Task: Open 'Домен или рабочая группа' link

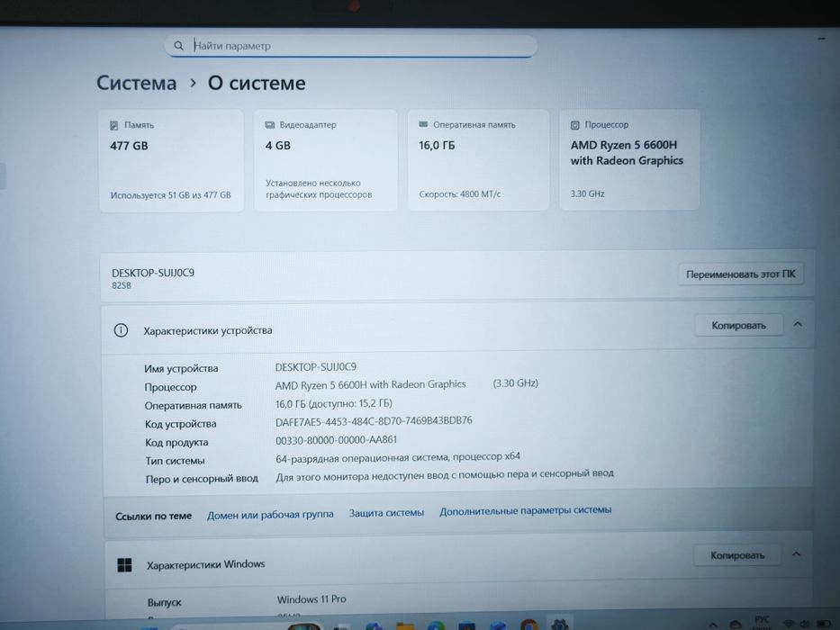Action: tap(270, 514)
